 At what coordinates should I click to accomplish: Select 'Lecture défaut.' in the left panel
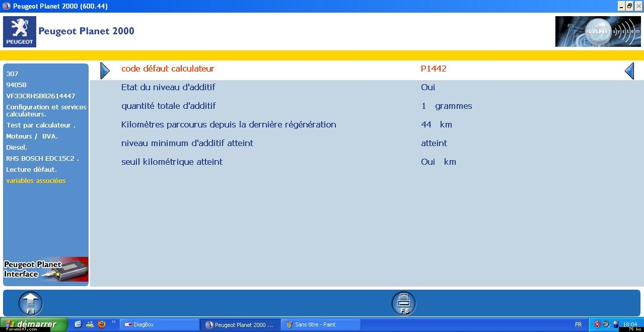(31, 170)
